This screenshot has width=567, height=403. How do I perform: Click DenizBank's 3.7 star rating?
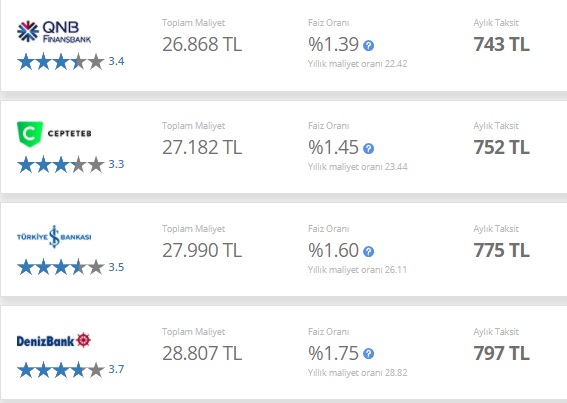[x=71, y=370]
